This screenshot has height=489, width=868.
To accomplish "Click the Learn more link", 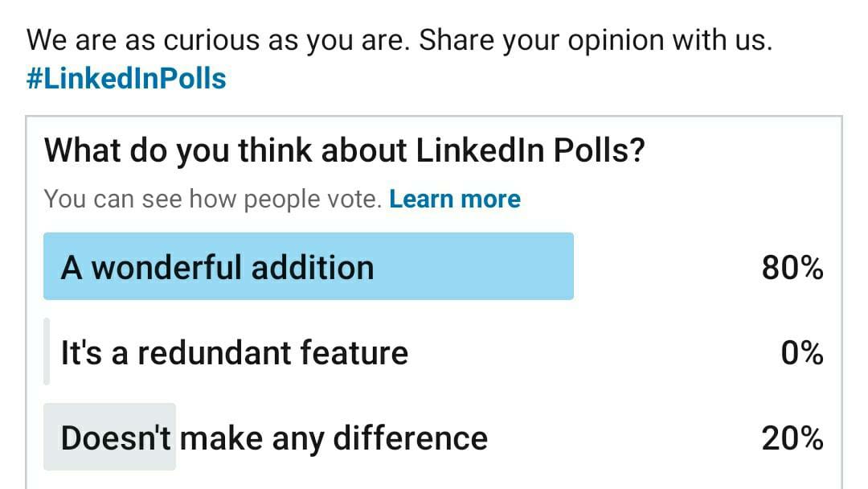I will click(x=455, y=198).
